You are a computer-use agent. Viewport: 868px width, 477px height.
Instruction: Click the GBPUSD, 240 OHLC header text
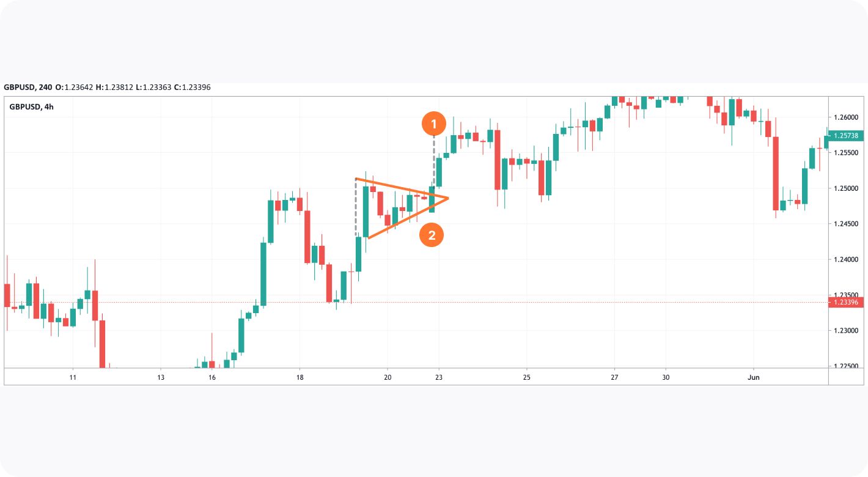point(107,87)
